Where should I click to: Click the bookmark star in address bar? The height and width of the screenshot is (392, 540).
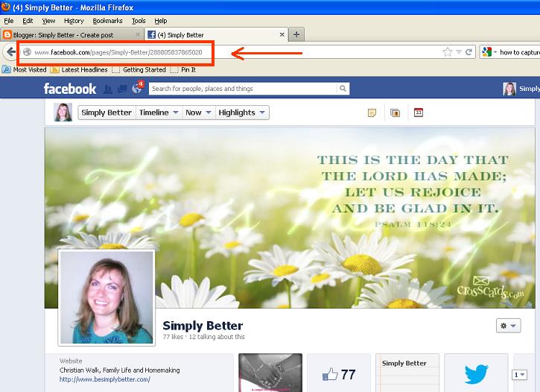[448, 52]
